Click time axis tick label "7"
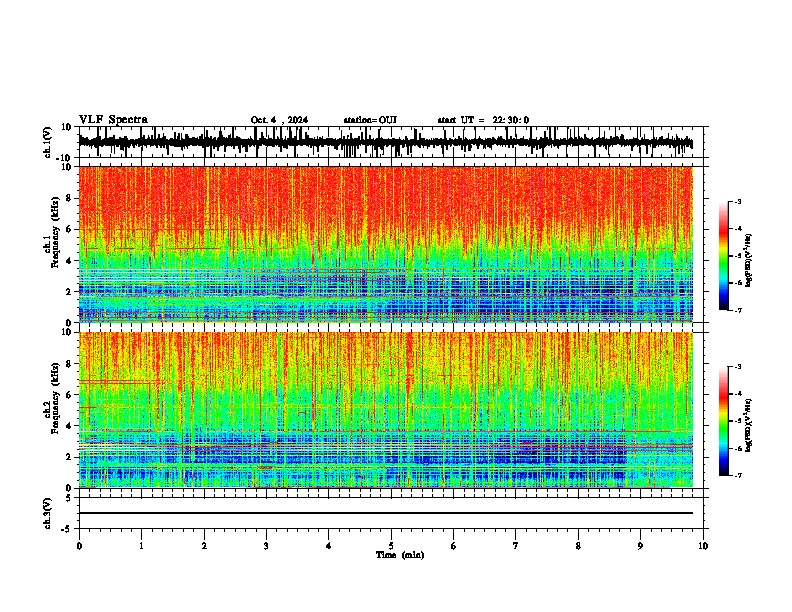The image size is (792, 612). point(516,546)
